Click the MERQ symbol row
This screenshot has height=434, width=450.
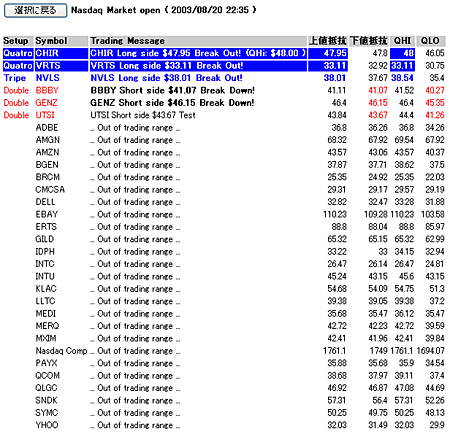point(47,326)
